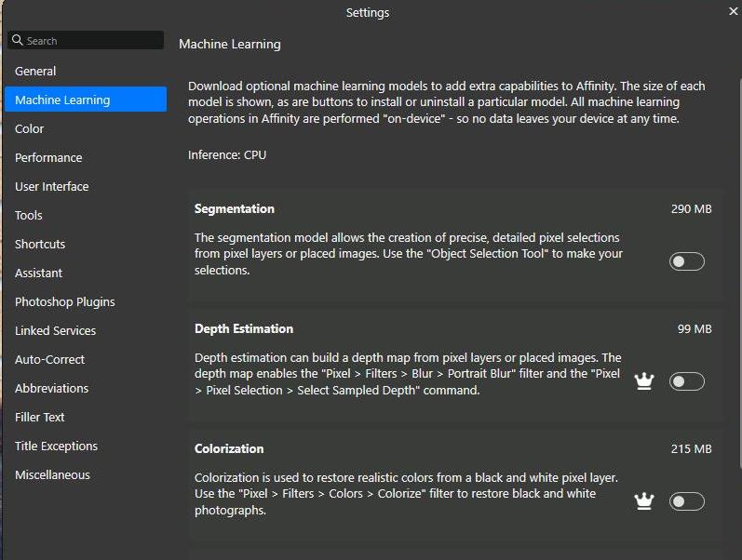
Task: Go to Auto-Correct settings
Action: [x=49, y=359]
